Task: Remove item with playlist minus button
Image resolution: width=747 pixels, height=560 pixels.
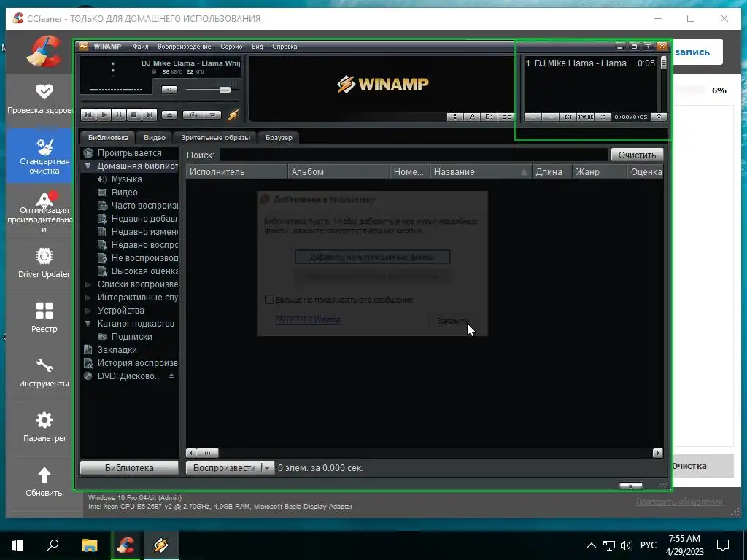Action: 551,117
